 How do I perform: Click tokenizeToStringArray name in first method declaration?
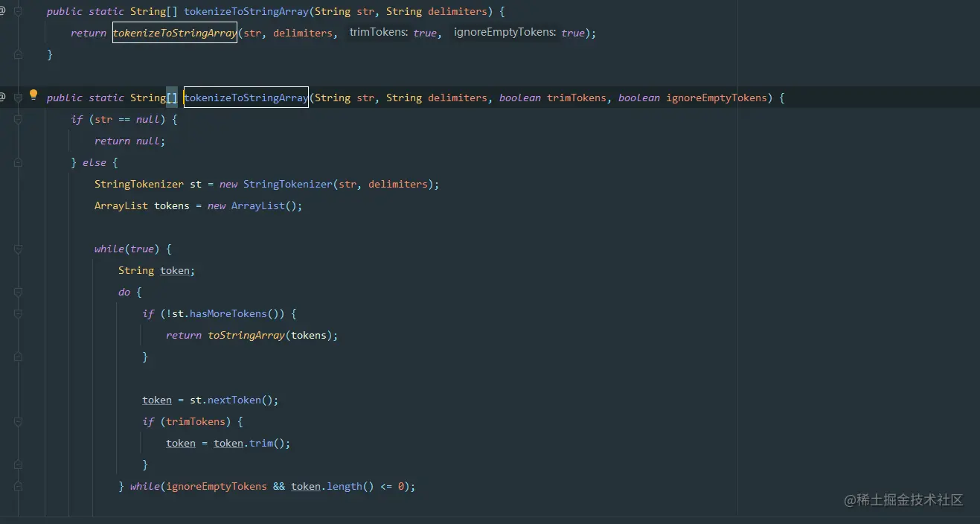(245, 12)
